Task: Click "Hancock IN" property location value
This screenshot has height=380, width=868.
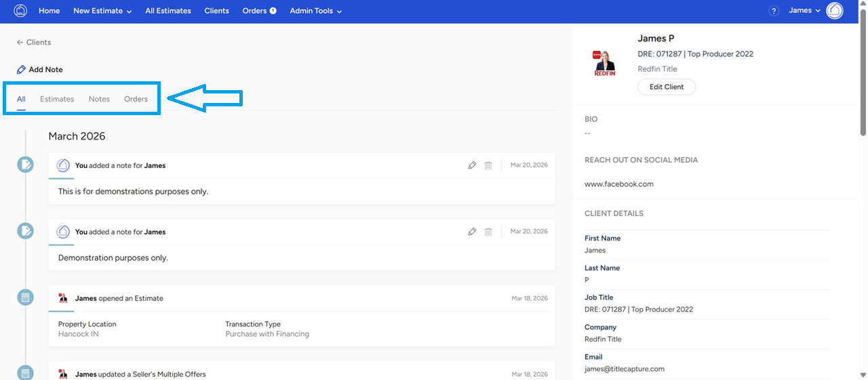Action: (79, 334)
